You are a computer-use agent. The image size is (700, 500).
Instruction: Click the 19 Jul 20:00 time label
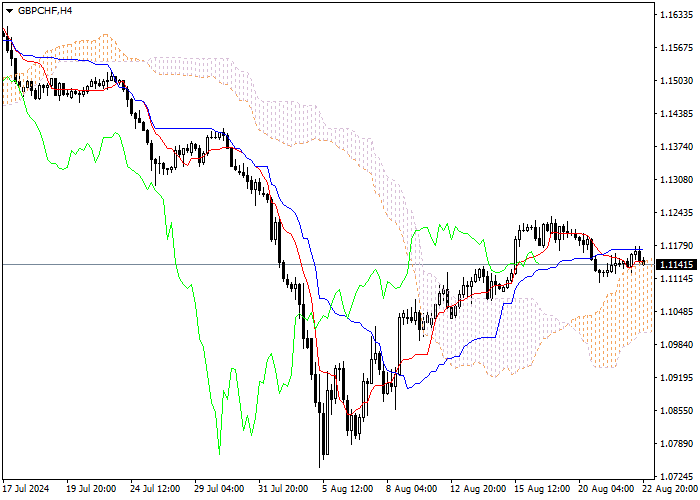point(92,489)
